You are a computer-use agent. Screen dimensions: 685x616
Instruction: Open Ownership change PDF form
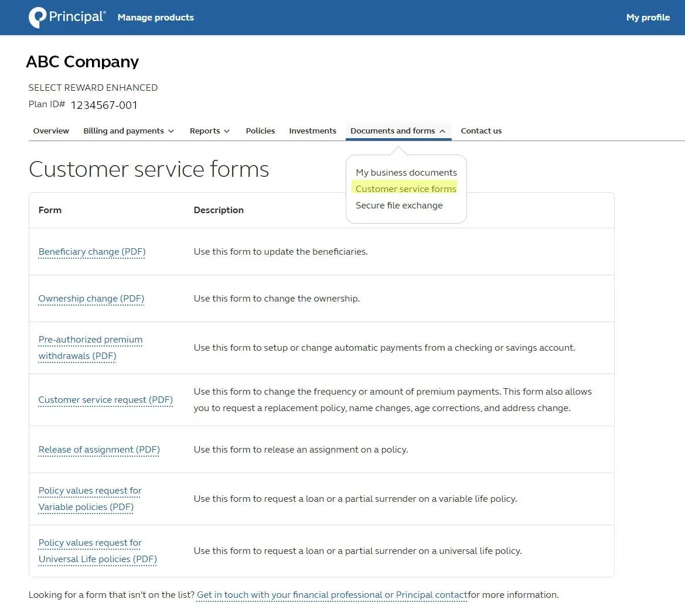tap(91, 298)
